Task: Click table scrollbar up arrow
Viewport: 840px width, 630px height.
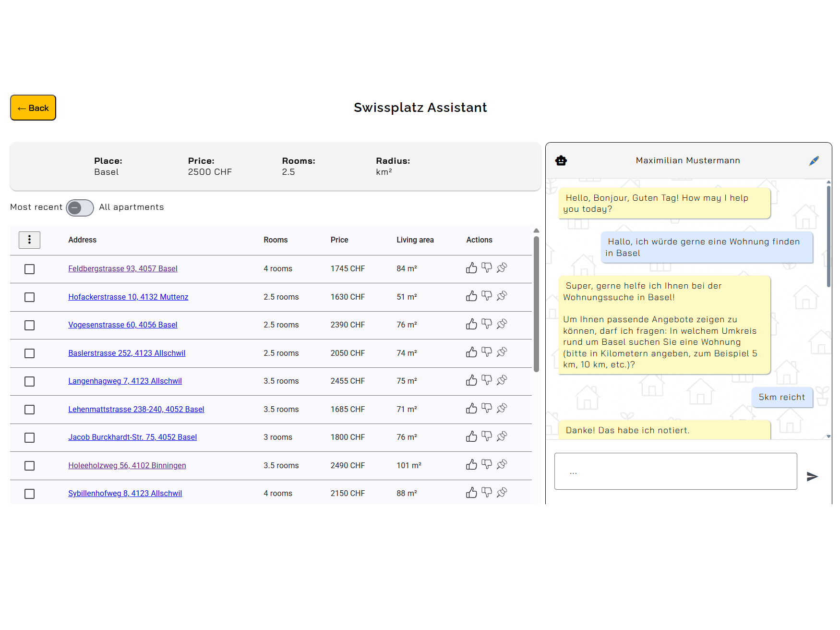Action: click(536, 230)
